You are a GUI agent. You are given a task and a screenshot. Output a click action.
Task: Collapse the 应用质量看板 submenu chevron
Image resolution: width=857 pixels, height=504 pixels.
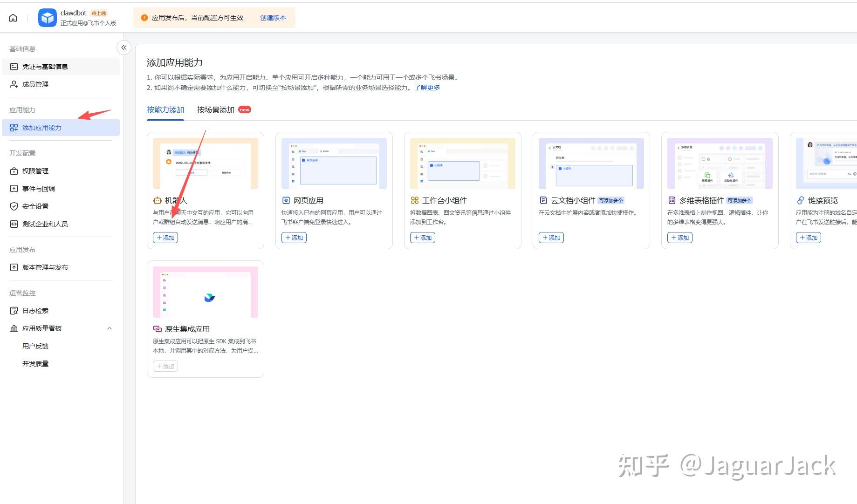click(x=110, y=328)
